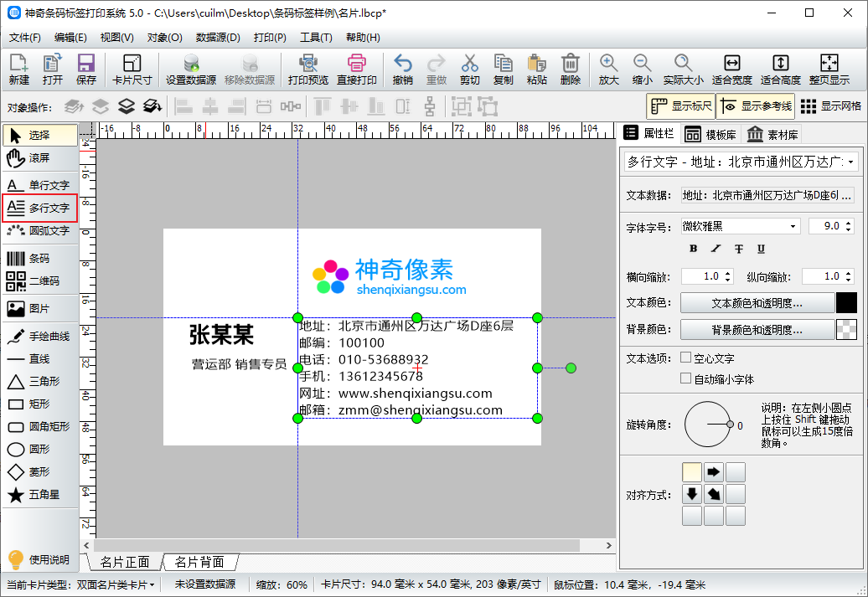The height and width of the screenshot is (597, 868).
Task: Click the 新建 (New) toolbar icon
Action: pos(18,69)
